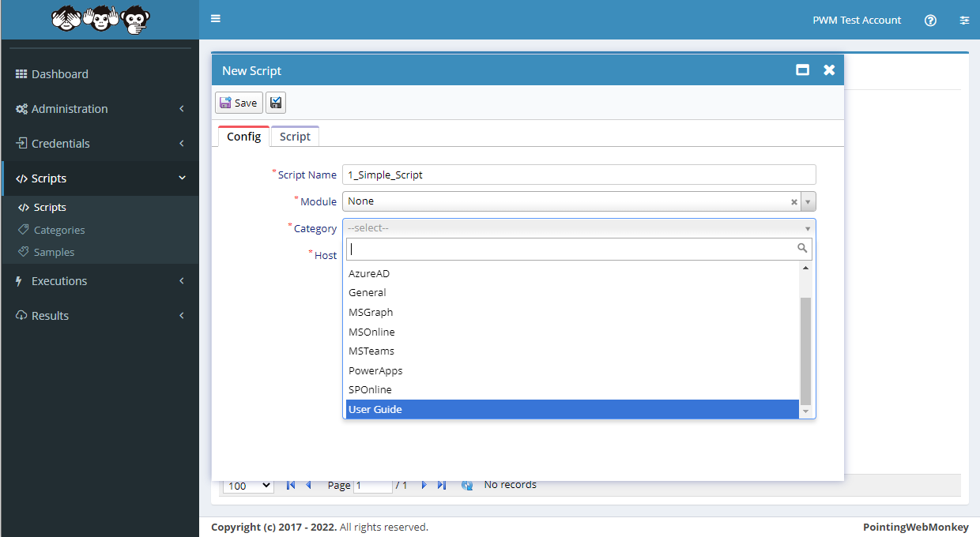Click the save-and-close disk icon
Screen dimensions: 980x537
click(x=276, y=103)
